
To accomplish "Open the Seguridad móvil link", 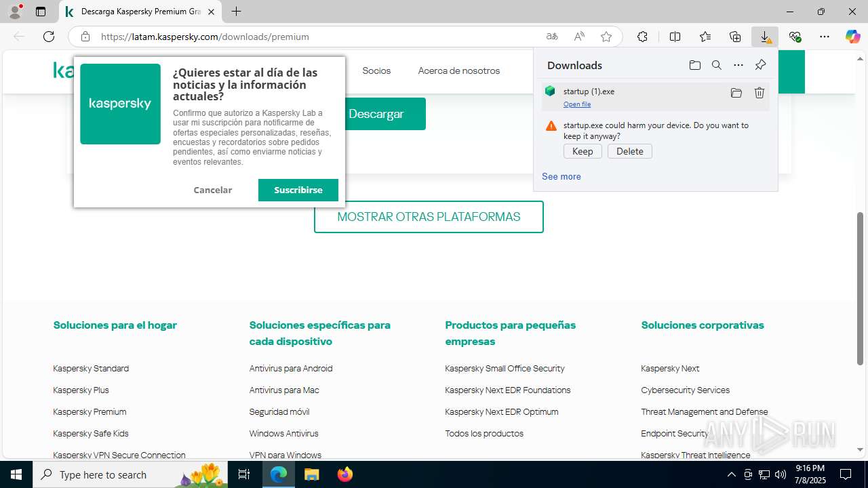I will 279,412.
